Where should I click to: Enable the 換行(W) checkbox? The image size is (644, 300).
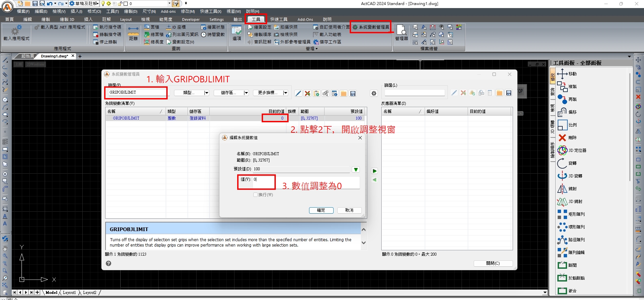pyautogui.click(x=256, y=195)
